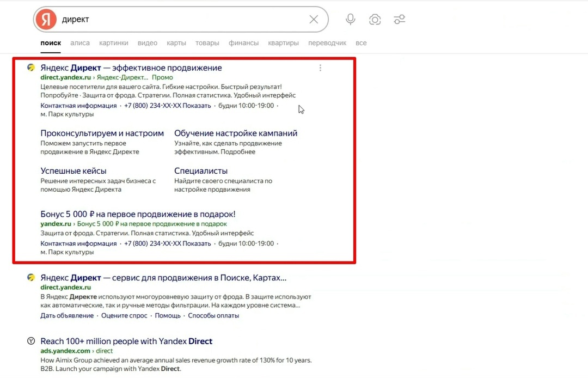This screenshot has height=378, width=588.
Task: Click the 'ads.yandex.com' green URL
Action: pyautogui.click(x=65, y=351)
